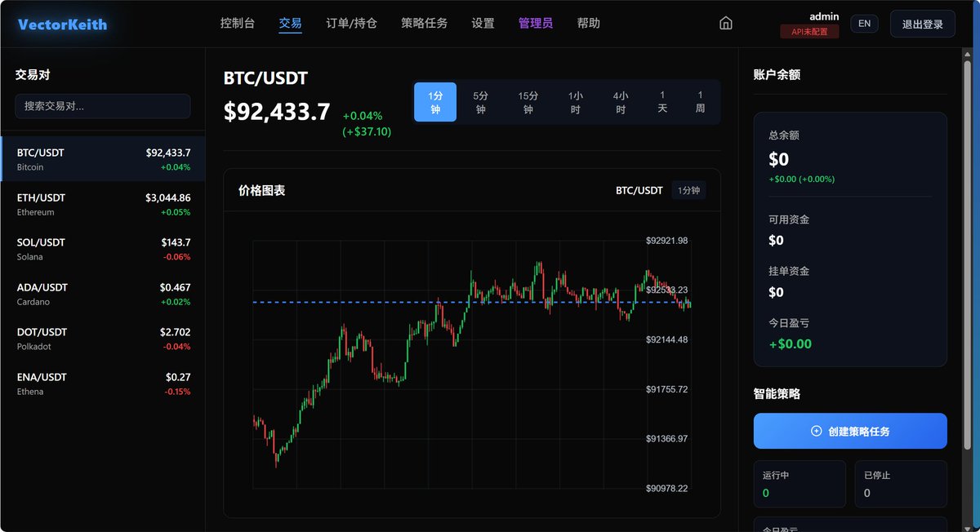The height and width of the screenshot is (532, 980).
Task: Focus the 搜索交易对 search field
Action: (103, 106)
